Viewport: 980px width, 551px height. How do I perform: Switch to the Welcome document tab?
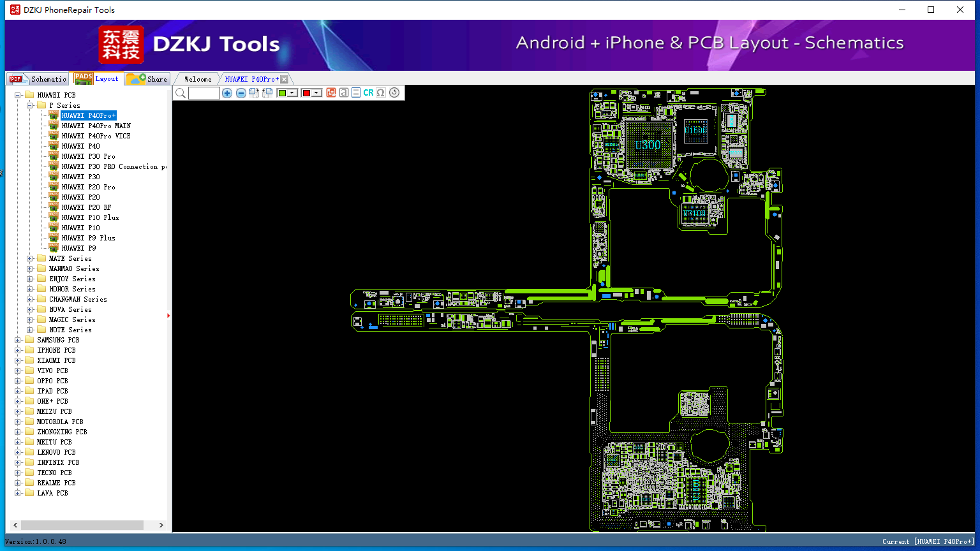[x=198, y=79]
